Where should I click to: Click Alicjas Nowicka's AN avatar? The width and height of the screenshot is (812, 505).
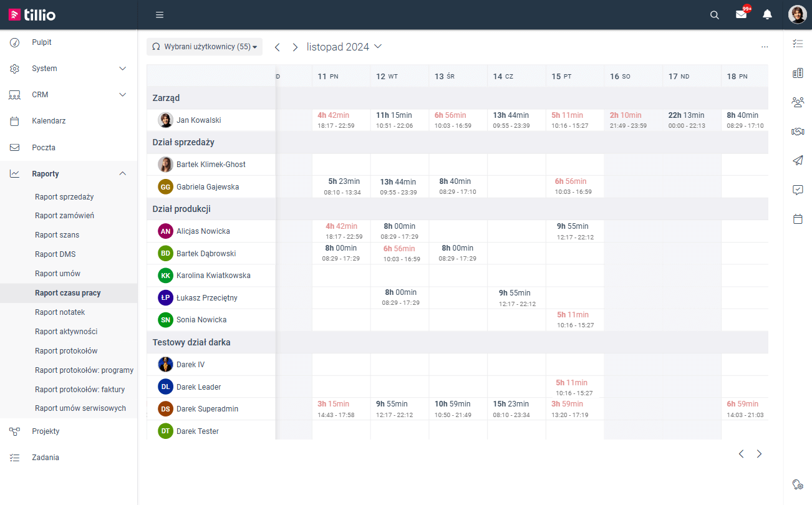[165, 231]
